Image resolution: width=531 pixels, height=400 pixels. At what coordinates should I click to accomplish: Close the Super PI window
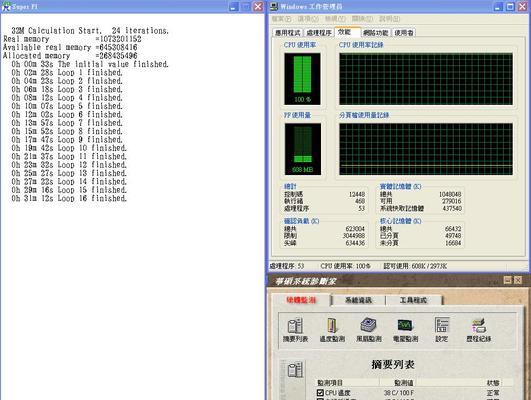258,6
